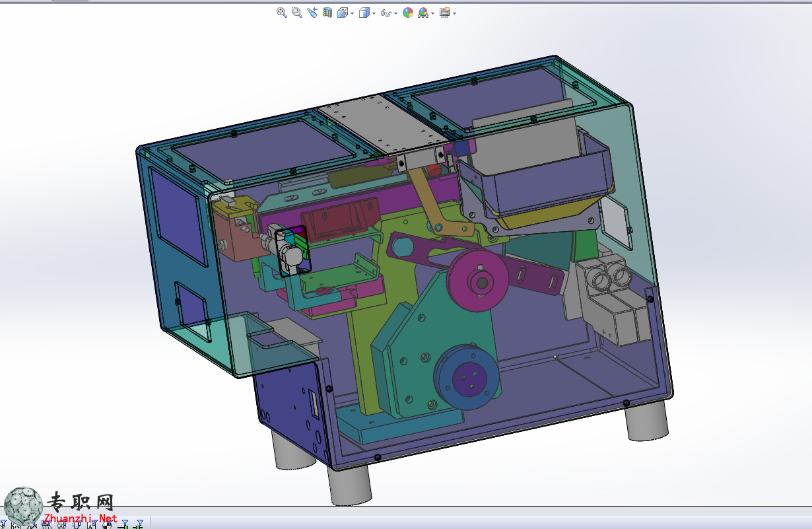Open the Edit Appearance color ball
This screenshot has height=529, width=812.
click(408, 13)
